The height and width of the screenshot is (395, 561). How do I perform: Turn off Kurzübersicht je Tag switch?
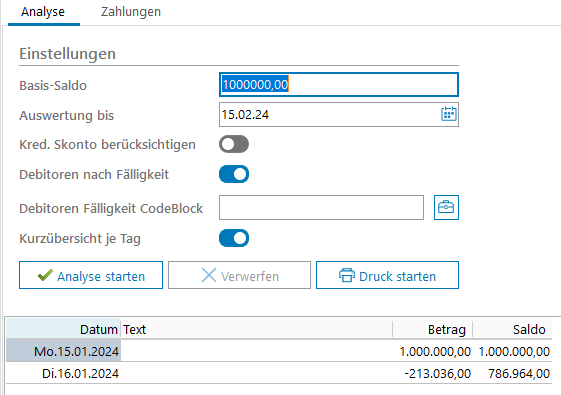(x=234, y=238)
